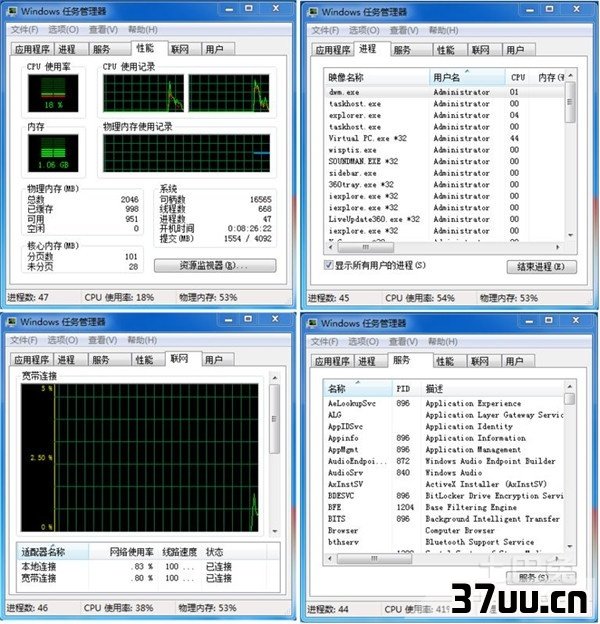Click process list scroll-down arrow

click(571, 236)
